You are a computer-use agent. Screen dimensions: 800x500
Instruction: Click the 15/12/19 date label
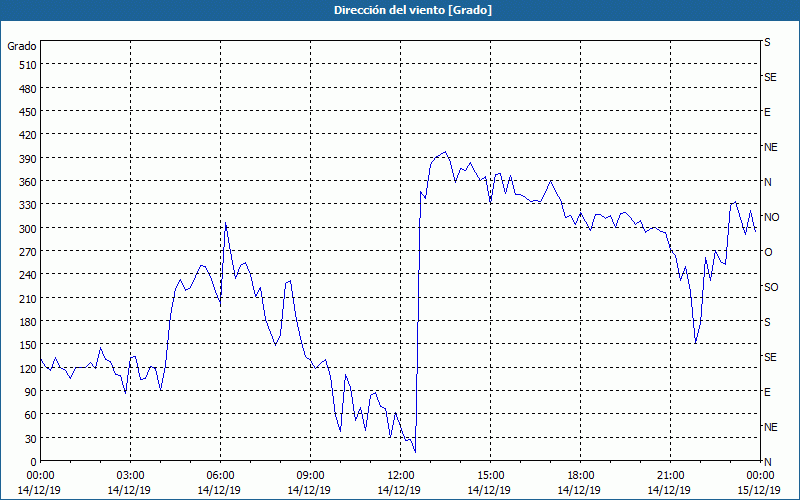[759, 490]
